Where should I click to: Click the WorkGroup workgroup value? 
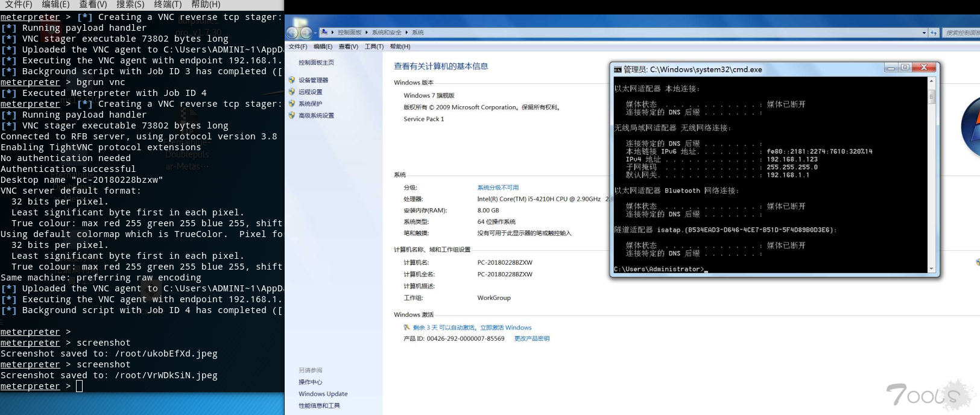click(494, 298)
